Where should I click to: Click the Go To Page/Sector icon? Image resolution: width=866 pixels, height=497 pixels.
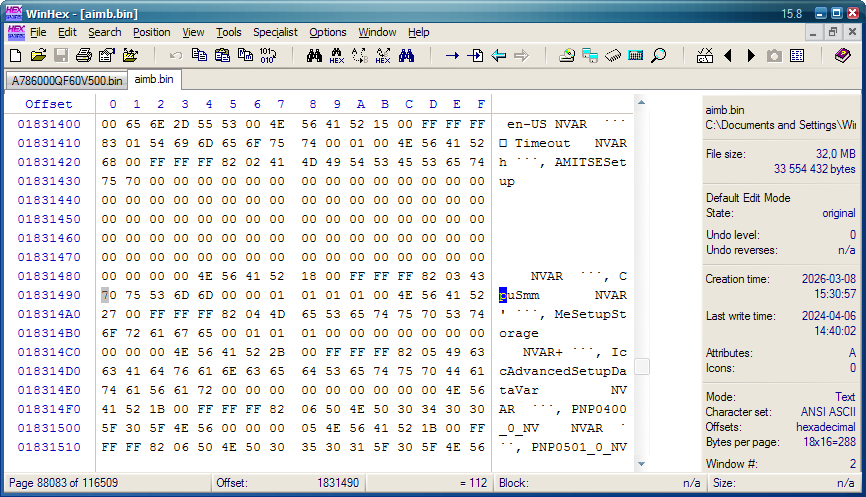click(x=475, y=55)
